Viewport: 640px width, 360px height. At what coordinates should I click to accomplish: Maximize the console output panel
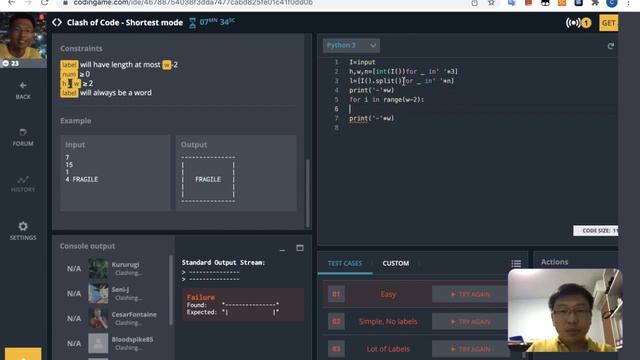click(x=300, y=248)
